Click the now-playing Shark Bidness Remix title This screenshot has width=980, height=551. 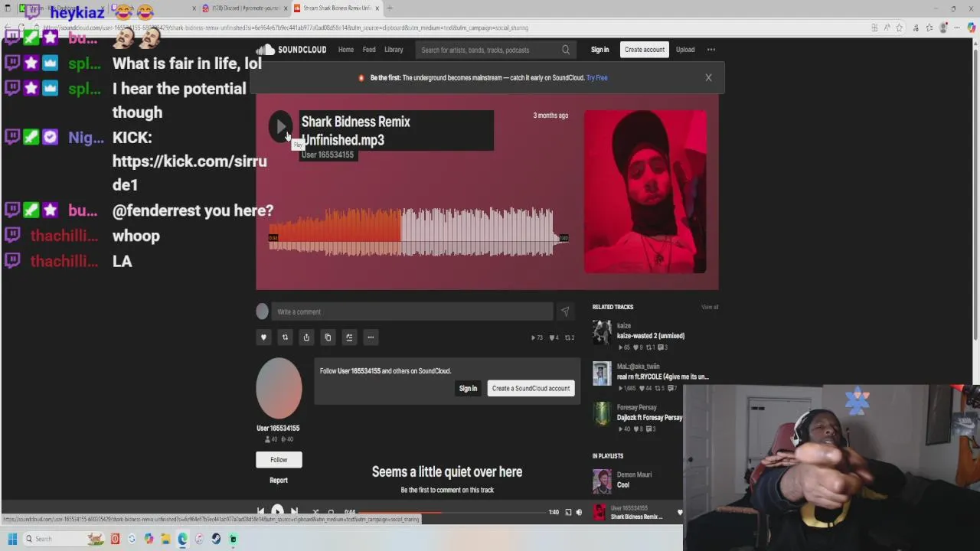click(636, 517)
